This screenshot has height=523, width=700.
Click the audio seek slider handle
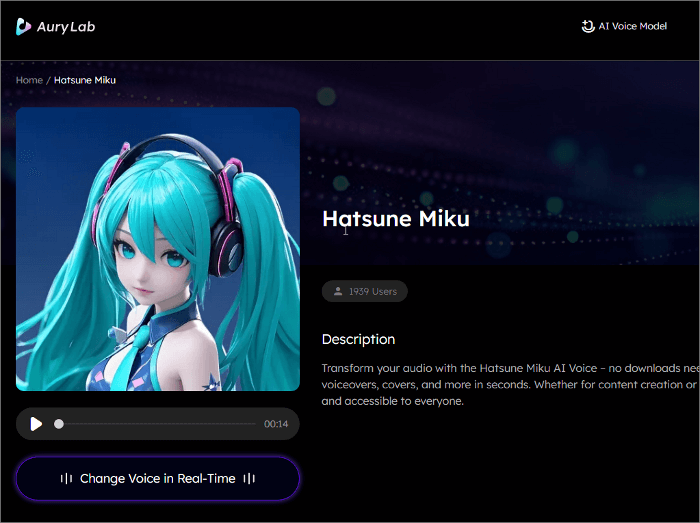tap(59, 424)
